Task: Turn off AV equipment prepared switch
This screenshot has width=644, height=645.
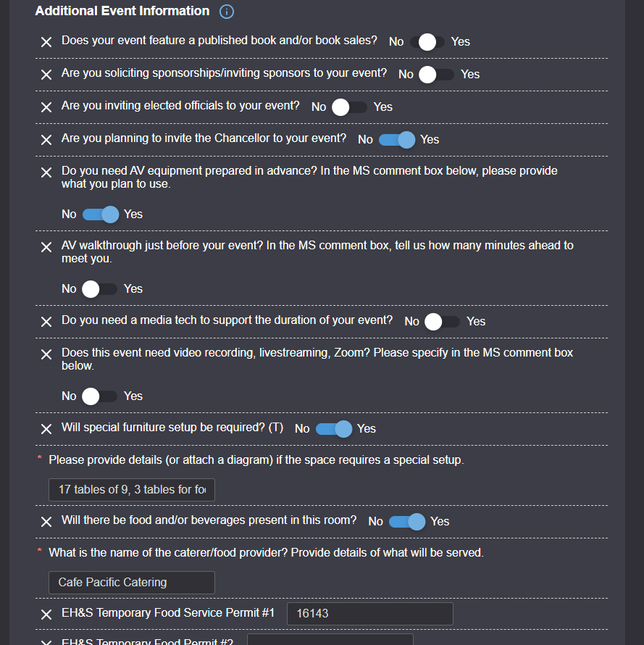Action: coord(101,215)
